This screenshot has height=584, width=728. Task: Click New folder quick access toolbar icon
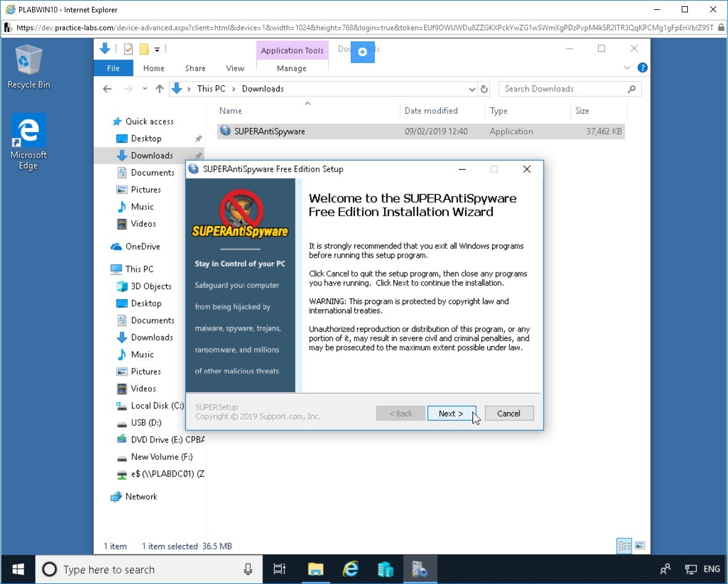tap(144, 49)
